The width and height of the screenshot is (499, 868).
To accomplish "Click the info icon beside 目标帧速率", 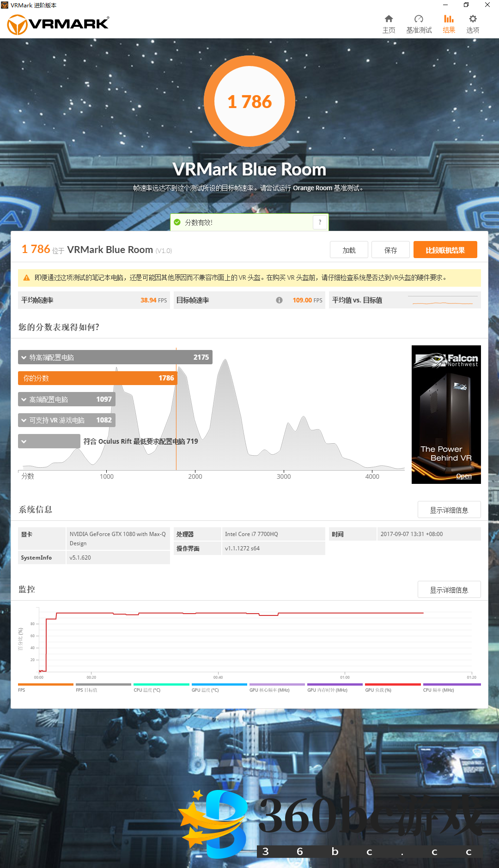I will pyautogui.click(x=279, y=300).
